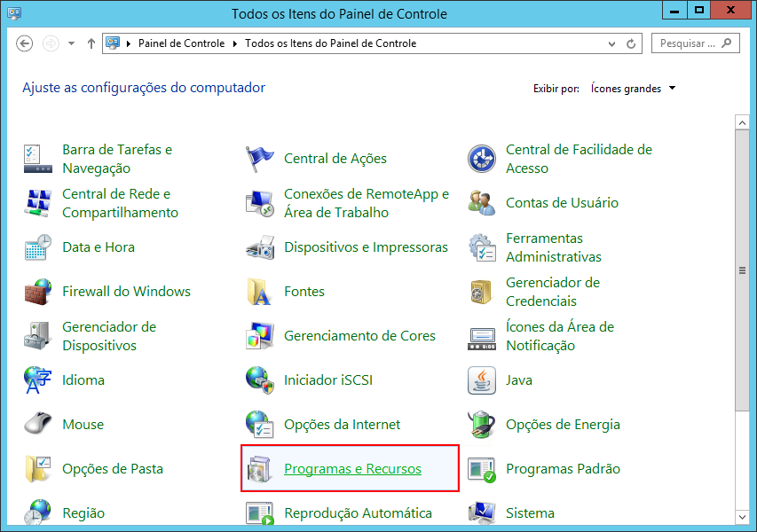
Task: Click the Pesquisar search field
Action: tap(696, 43)
